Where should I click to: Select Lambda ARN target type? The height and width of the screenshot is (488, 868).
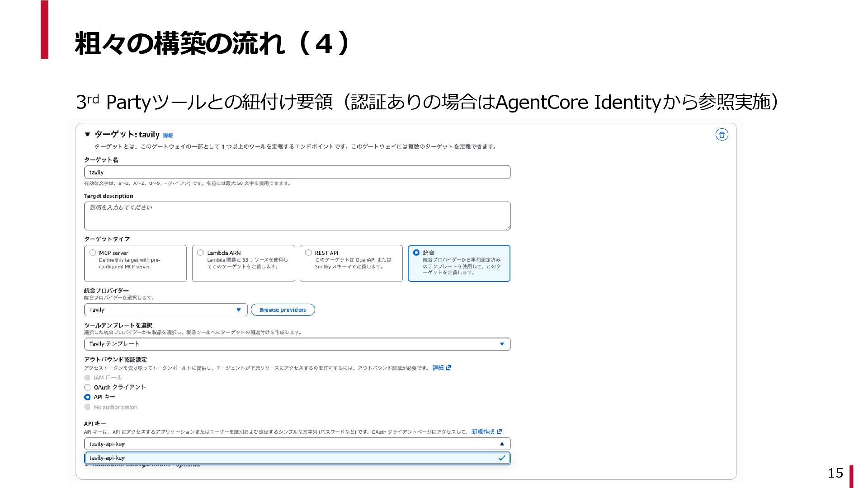200,253
